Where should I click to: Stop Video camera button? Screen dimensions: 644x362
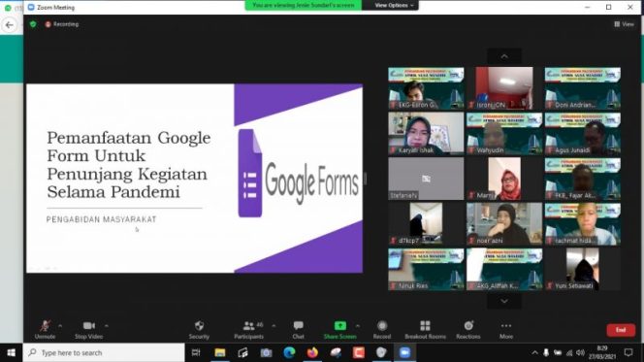(x=88, y=330)
